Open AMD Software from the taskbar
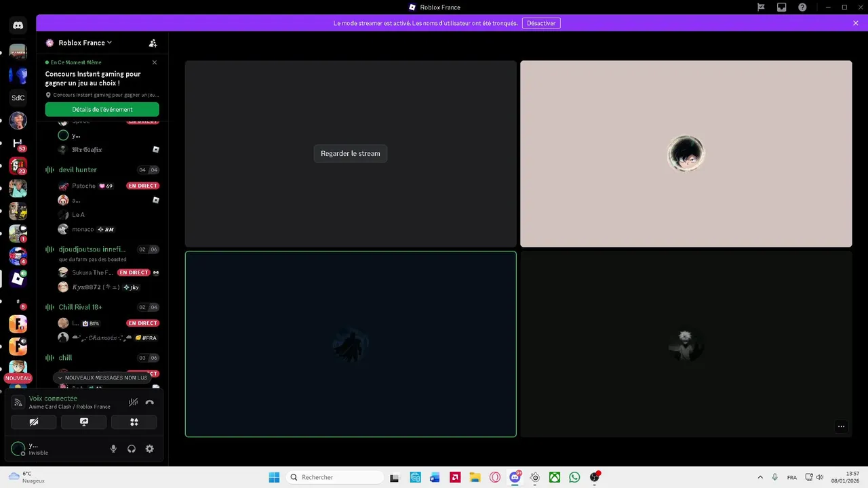868x488 pixels. [455, 477]
